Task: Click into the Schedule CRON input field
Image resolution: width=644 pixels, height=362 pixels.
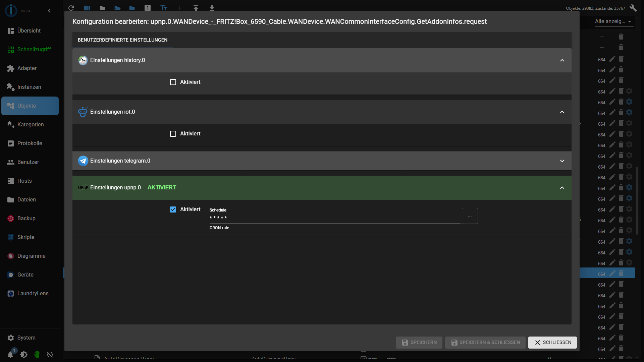Action: [x=335, y=218]
